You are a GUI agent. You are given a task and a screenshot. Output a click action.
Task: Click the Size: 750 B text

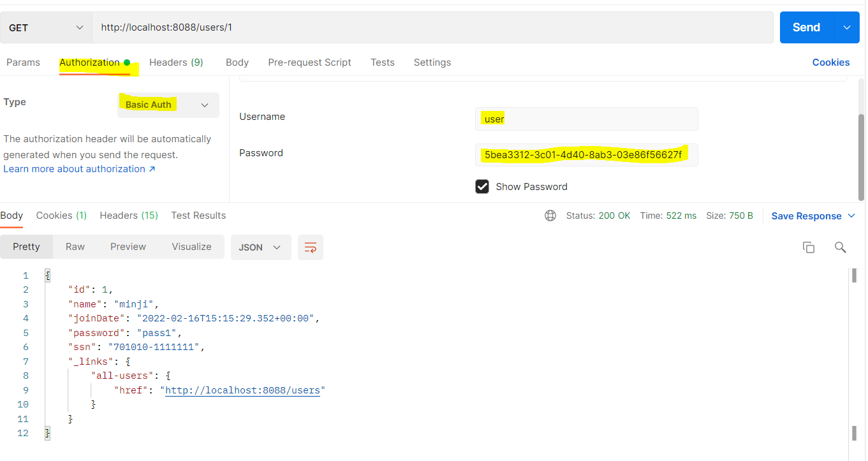pos(730,216)
